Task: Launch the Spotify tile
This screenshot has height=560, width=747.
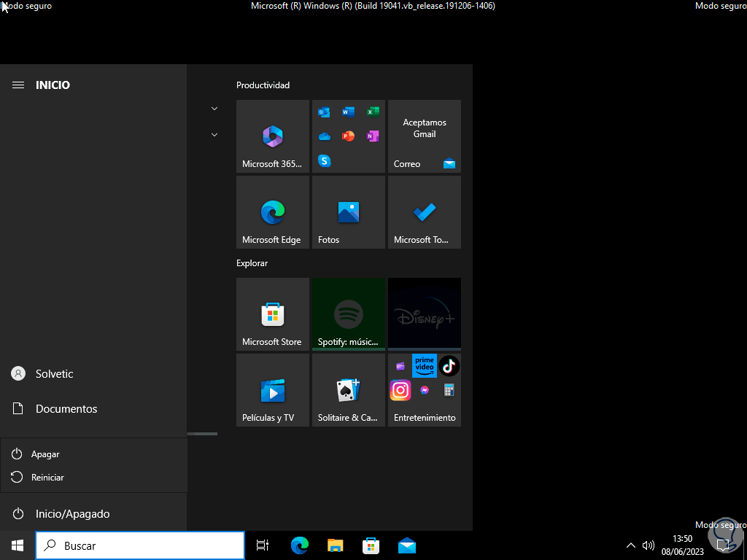Action: point(348,314)
